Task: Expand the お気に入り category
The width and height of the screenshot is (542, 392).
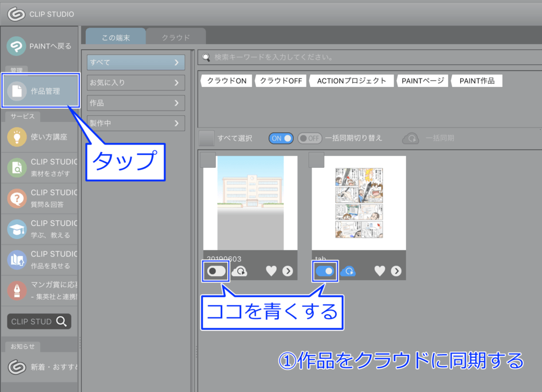Action: [x=136, y=82]
